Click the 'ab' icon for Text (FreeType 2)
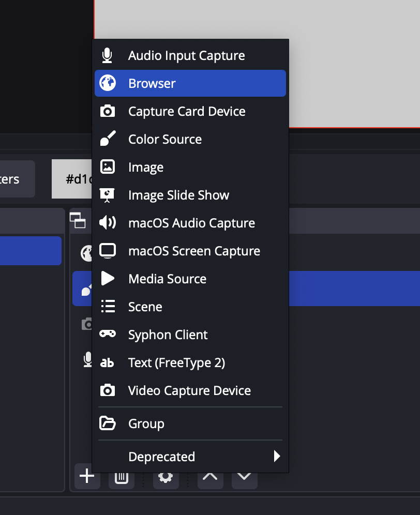The image size is (420, 515). point(107,362)
